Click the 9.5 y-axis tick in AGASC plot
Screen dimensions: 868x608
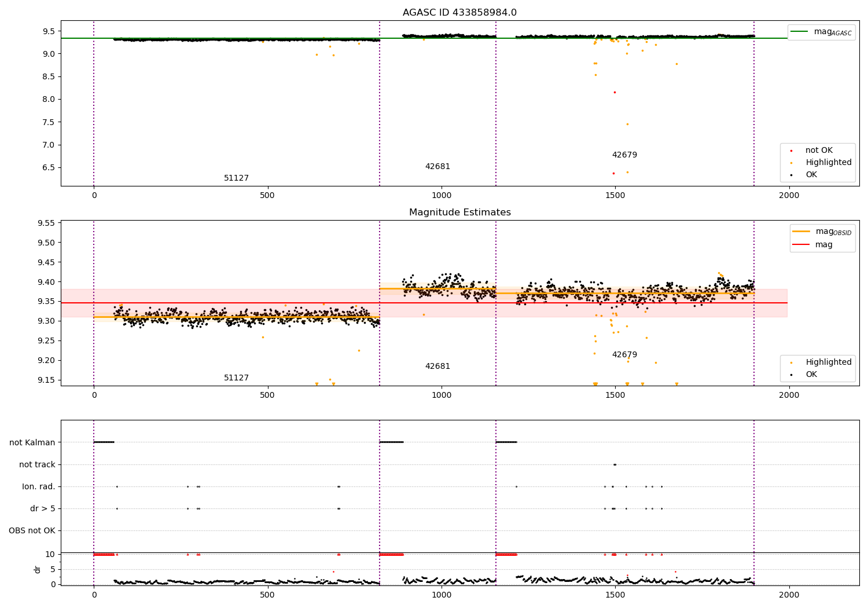click(x=49, y=31)
